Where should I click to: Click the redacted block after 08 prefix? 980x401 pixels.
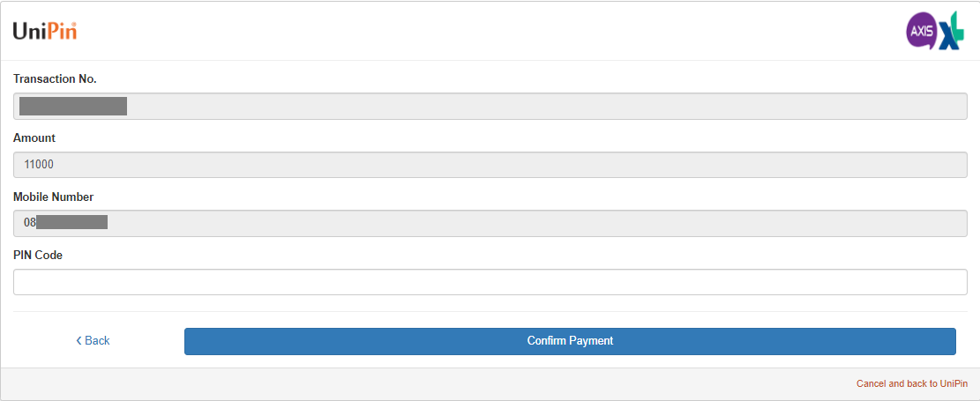pos(71,222)
